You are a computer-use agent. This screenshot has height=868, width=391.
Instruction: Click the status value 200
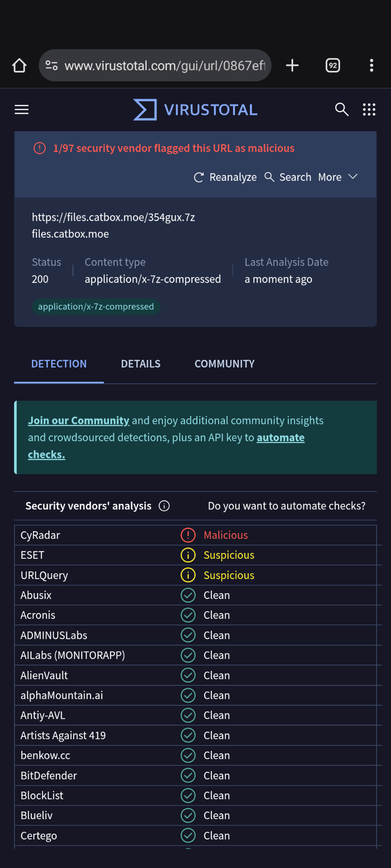40,279
